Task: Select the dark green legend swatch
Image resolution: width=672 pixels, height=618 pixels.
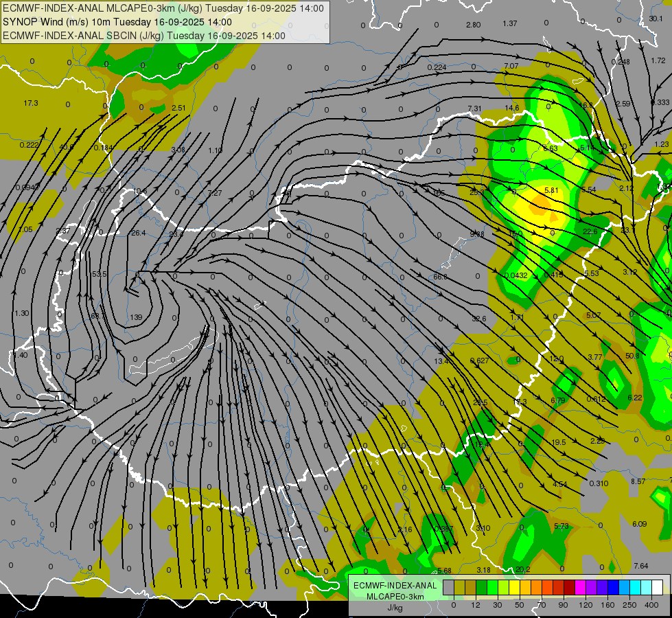Action: (x=482, y=588)
